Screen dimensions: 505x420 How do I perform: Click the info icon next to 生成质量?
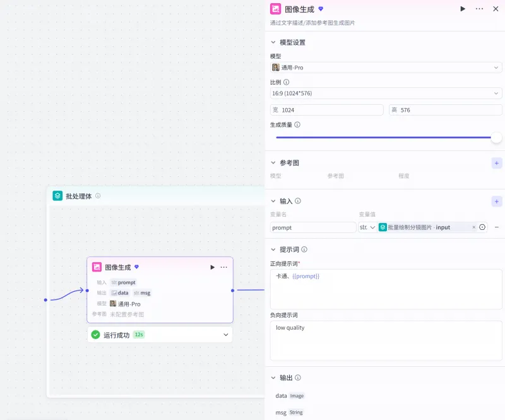point(297,124)
